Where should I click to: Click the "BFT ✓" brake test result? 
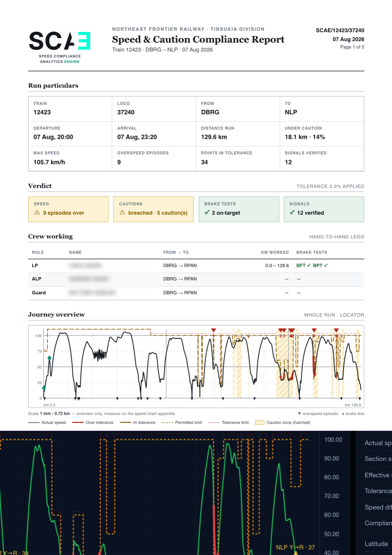pyautogui.click(x=304, y=266)
